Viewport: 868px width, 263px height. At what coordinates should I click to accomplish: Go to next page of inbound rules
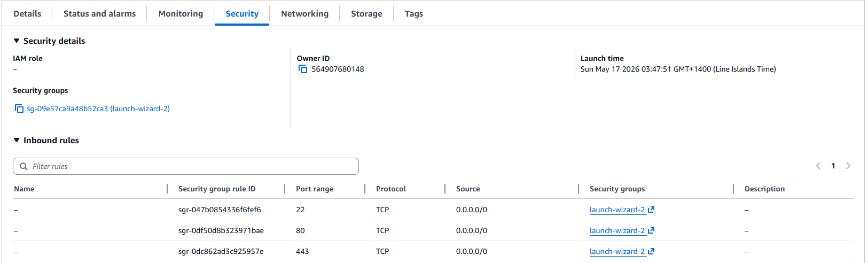(848, 166)
